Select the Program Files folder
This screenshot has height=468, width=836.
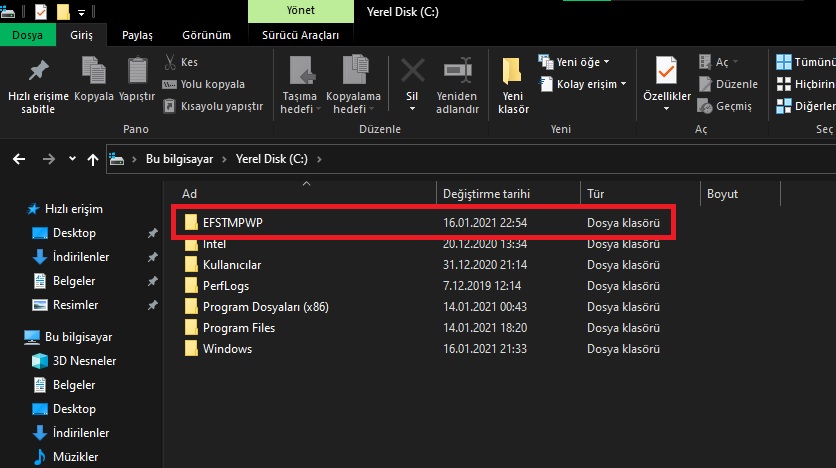(424, 328)
